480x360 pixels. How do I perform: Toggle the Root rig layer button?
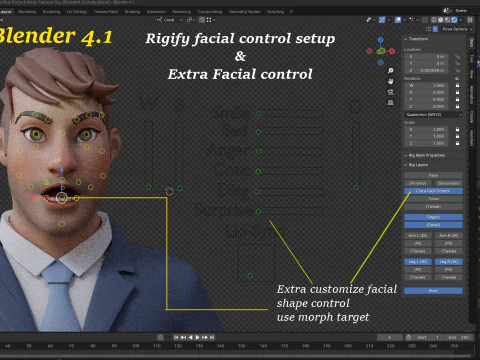[433, 291]
